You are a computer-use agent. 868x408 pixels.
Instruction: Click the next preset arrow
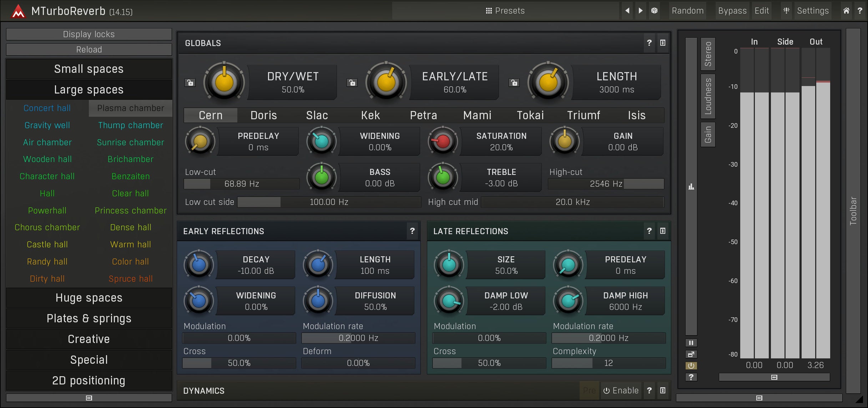pyautogui.click(x=641, y=11)
